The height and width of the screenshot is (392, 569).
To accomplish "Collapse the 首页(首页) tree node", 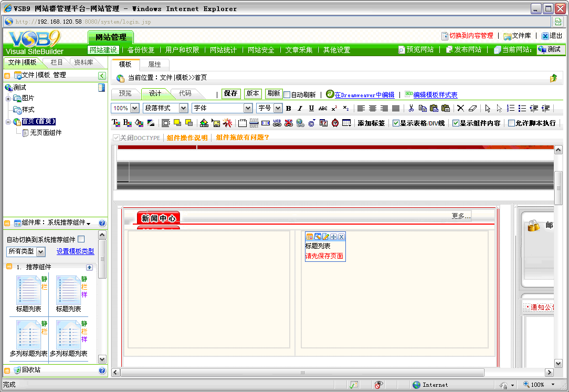I will (x=8, y=122).
